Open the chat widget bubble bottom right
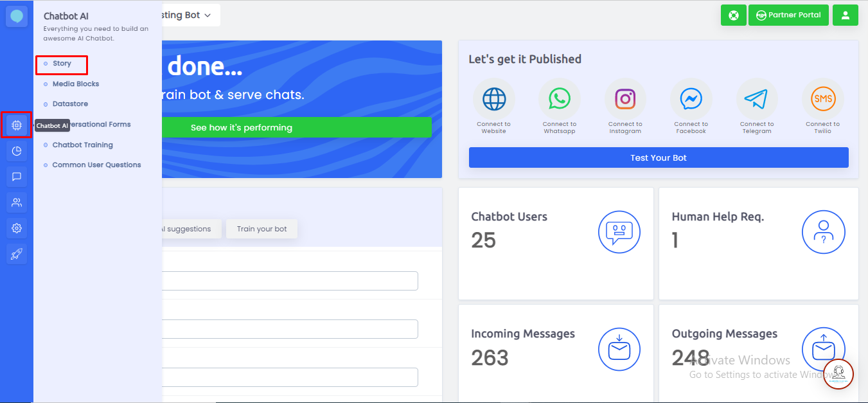This screenshot has height=403, width=868. (x=838, y=373)
